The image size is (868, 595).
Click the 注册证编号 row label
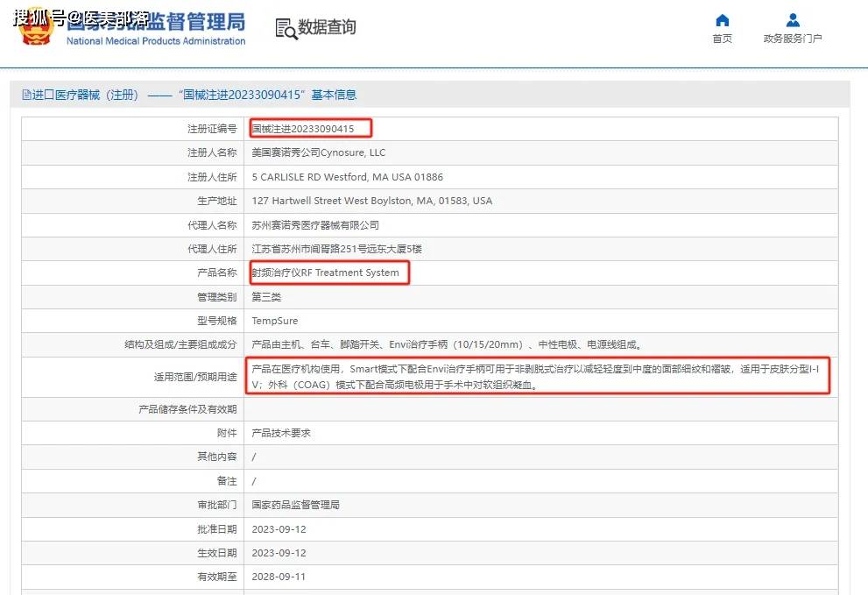pos(212,129)
